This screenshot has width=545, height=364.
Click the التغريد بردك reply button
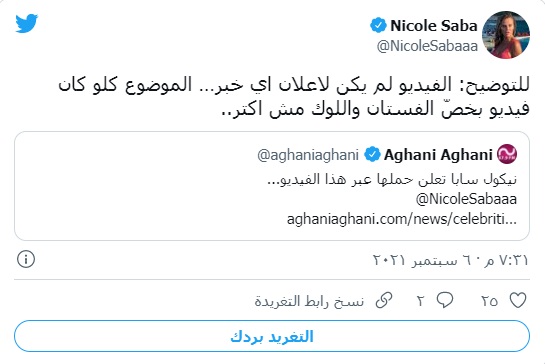point(272,336)
